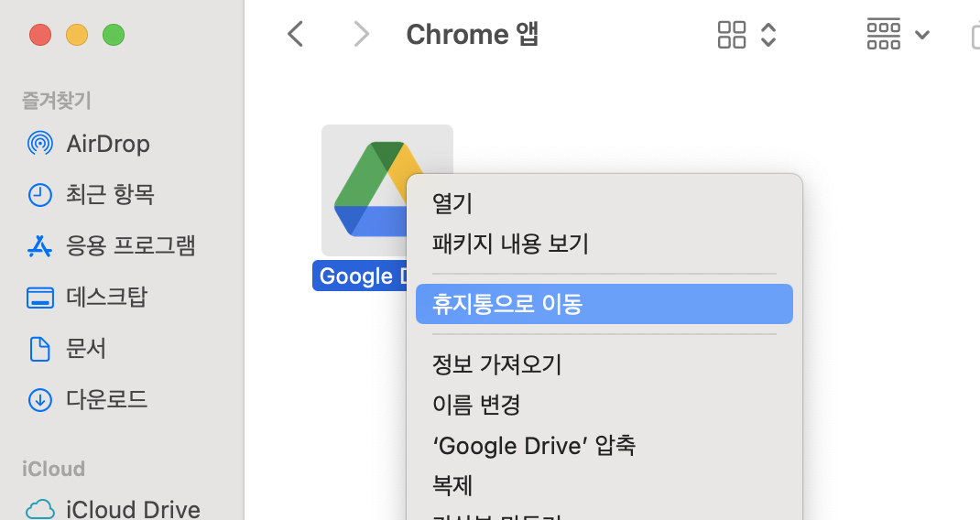Click the green full-screen button

[114, 35]
